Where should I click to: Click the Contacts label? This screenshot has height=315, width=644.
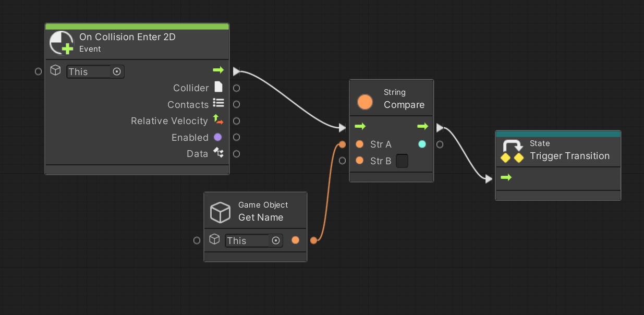(x=188, y=105)
